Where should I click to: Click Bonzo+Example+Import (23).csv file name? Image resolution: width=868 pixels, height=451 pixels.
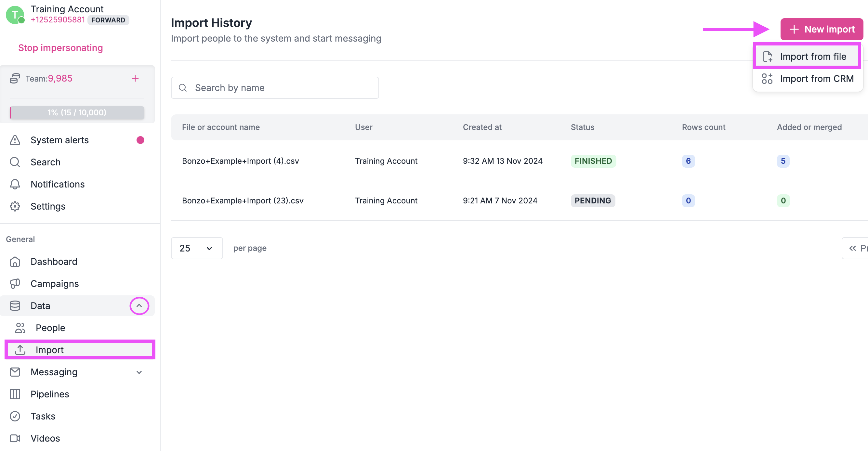(243, 201)
